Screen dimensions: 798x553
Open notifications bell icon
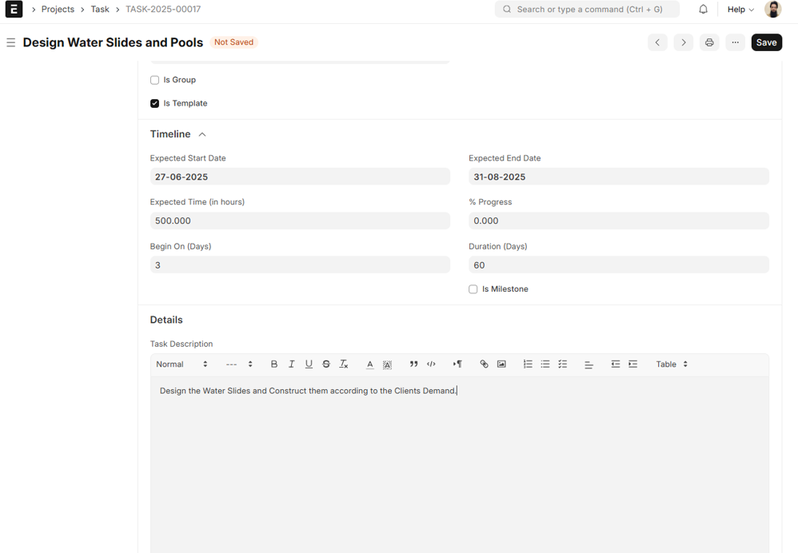703,9
